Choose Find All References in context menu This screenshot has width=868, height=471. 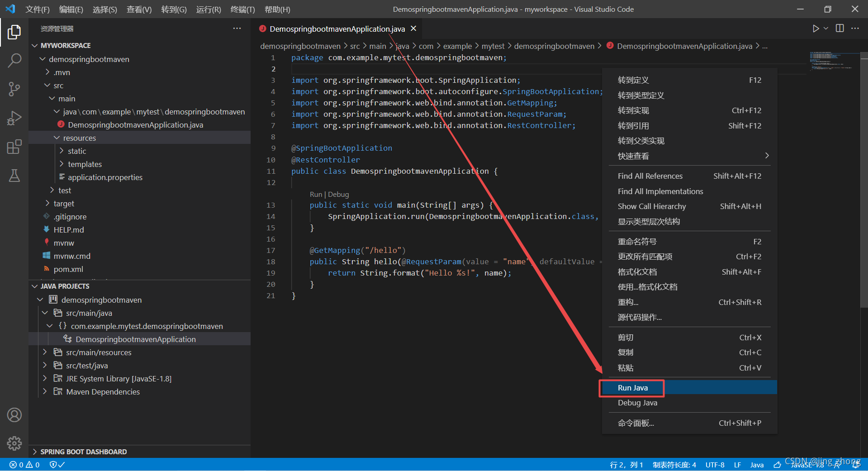tap(689, 176)
